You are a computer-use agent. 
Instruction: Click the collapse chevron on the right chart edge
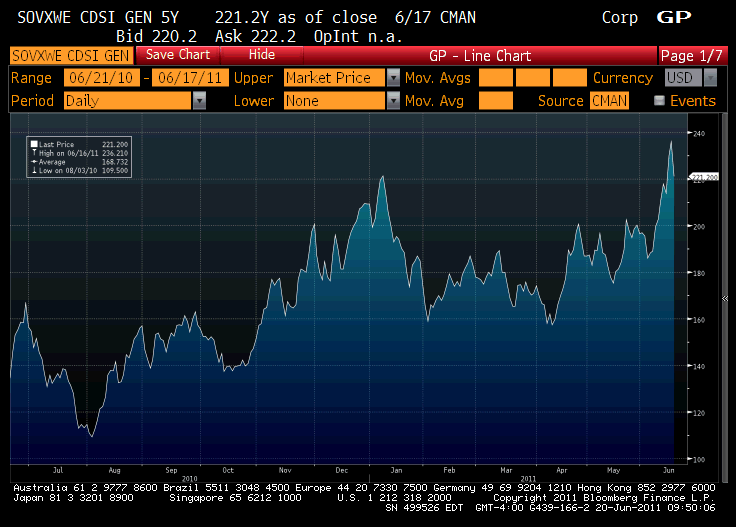[x=725, y=298]
